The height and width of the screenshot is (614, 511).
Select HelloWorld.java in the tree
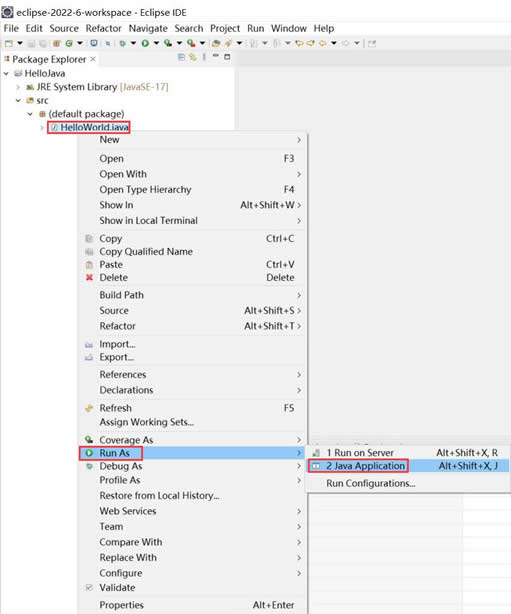94,127
